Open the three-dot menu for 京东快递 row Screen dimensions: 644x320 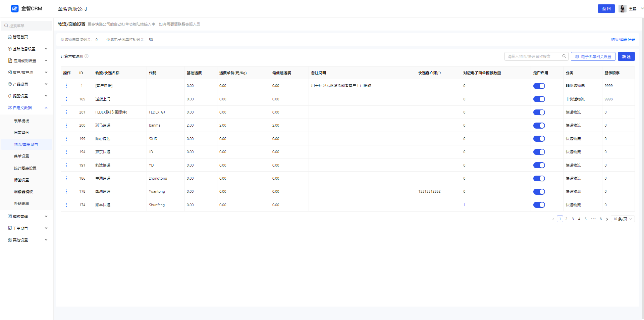[66, 152]
